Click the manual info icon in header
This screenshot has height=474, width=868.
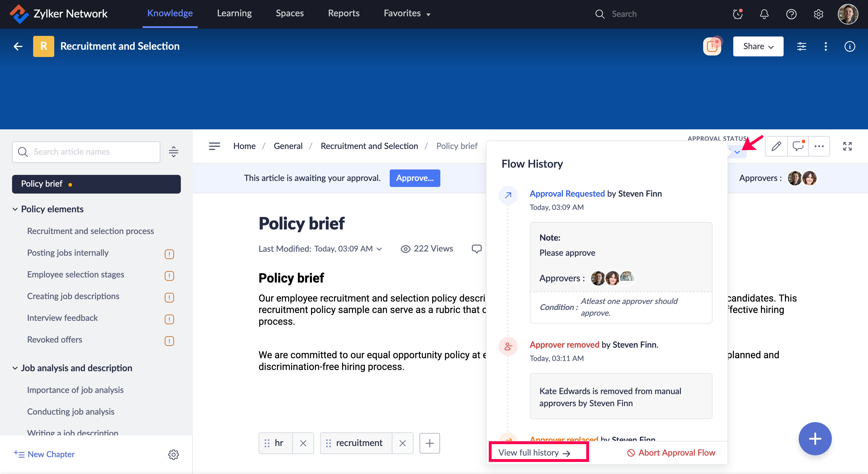point(850,46)
